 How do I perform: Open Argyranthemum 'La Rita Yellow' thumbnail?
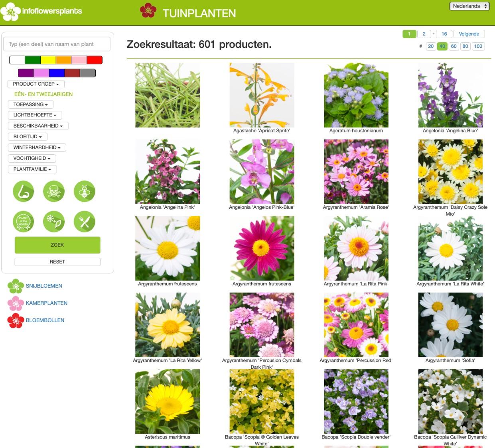coord(168,325)
